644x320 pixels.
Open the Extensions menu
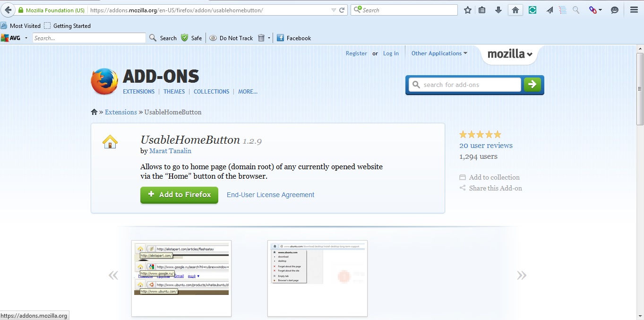pyautogui.click(x=139, y=92)
